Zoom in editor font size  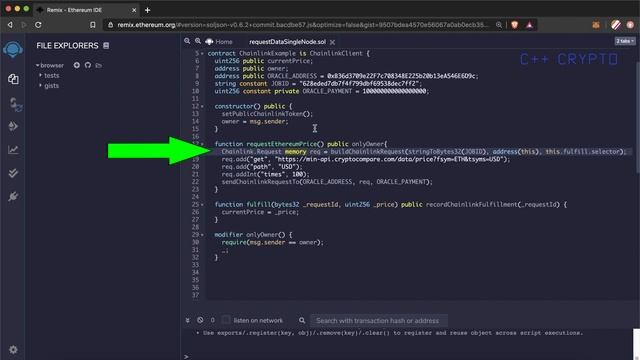pyautogui.click(x=198, y=41)
